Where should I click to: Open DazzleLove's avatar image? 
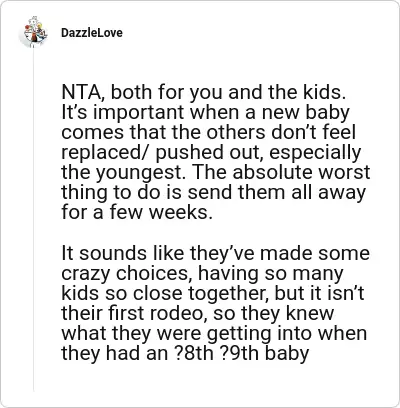(x=34, y=32)
